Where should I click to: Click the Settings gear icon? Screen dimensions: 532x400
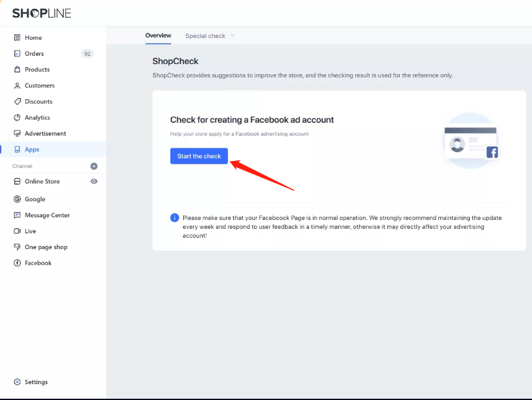17,382
